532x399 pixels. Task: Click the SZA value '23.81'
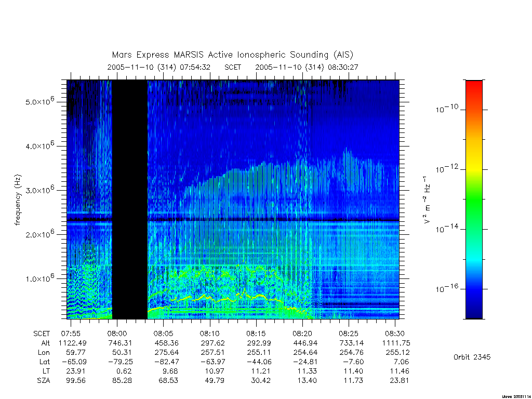(400, 380)
